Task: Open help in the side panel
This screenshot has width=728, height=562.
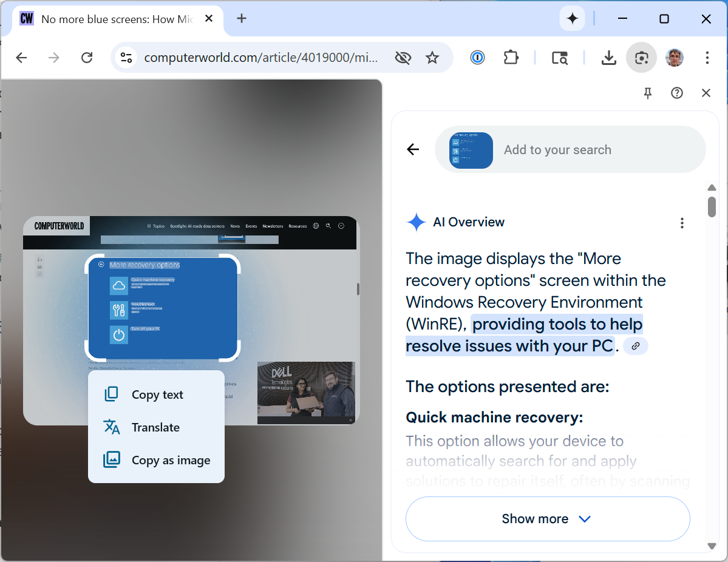Action: point(677,93)
